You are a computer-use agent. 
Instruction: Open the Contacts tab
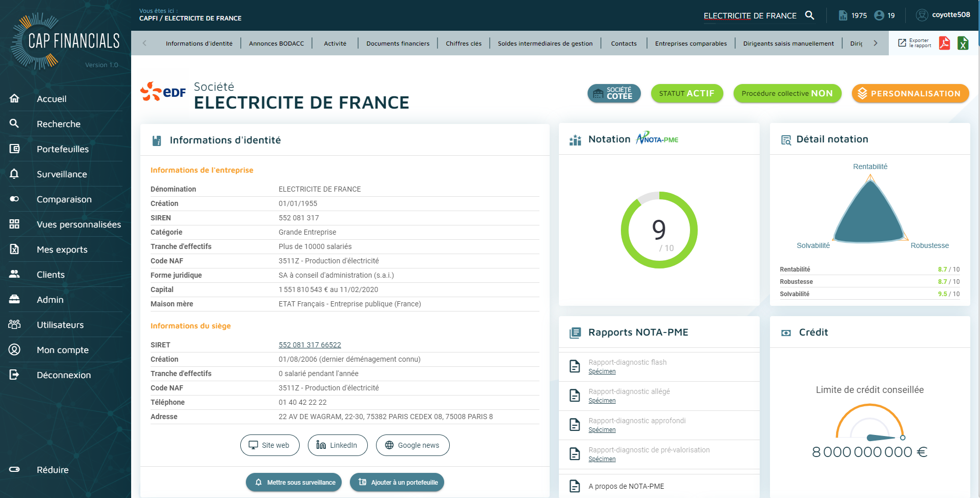point(624,44)
